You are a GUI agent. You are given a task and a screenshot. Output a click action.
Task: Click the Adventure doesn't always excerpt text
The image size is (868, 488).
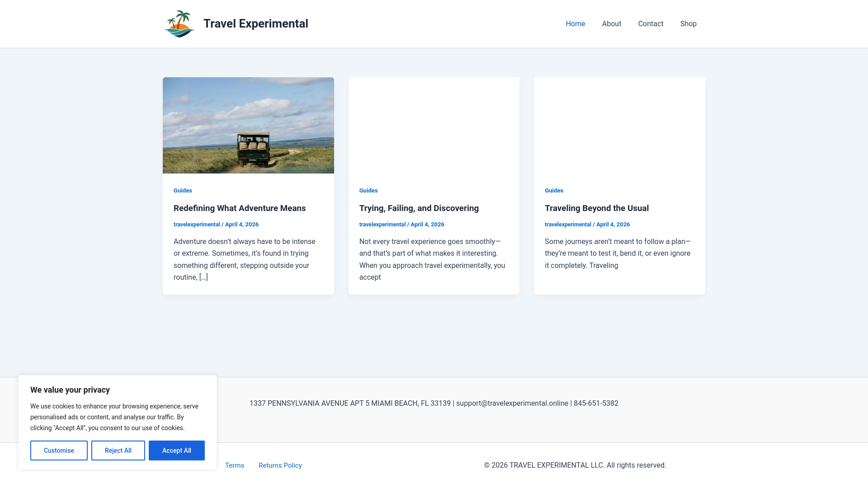pos(245,259)
